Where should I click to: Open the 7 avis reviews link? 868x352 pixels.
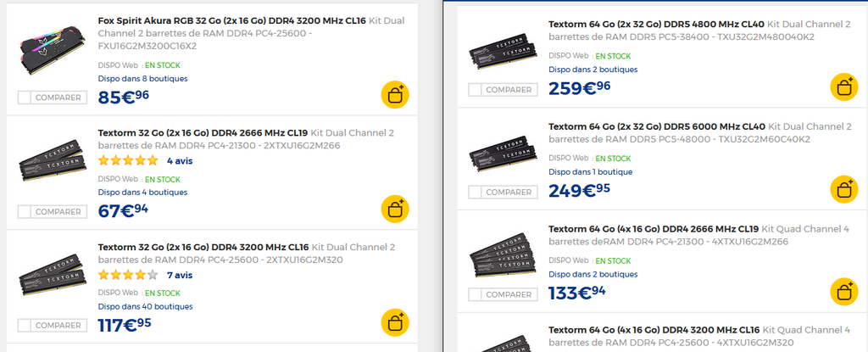180,275
